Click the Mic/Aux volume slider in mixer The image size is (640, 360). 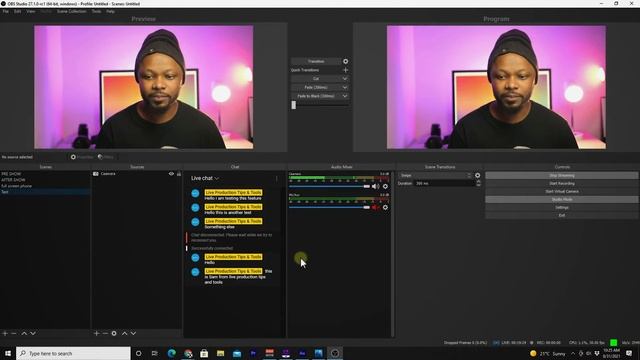(x=329, y=207)
